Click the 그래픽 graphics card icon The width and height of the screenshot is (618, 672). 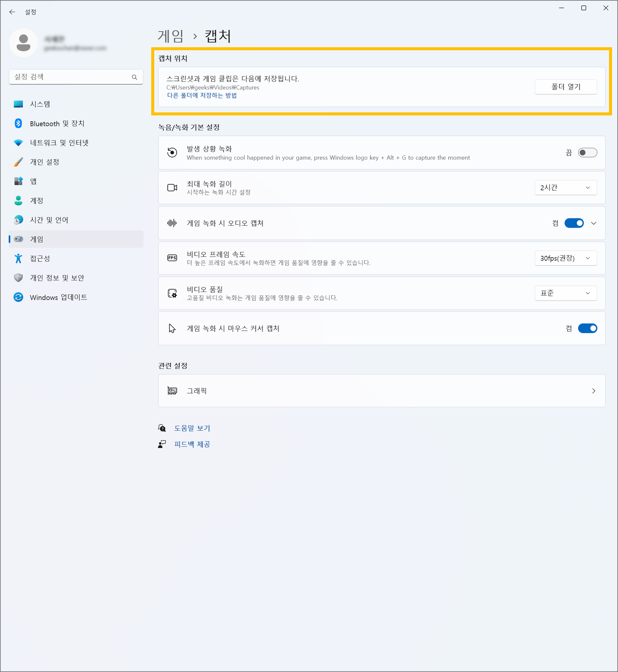pos(172,391)
